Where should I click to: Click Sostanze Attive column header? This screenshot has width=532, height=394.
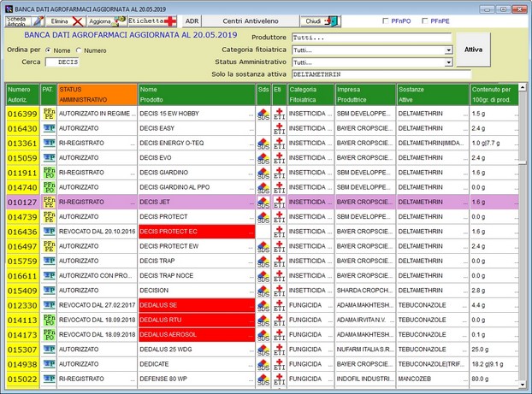tap(433, 95)
